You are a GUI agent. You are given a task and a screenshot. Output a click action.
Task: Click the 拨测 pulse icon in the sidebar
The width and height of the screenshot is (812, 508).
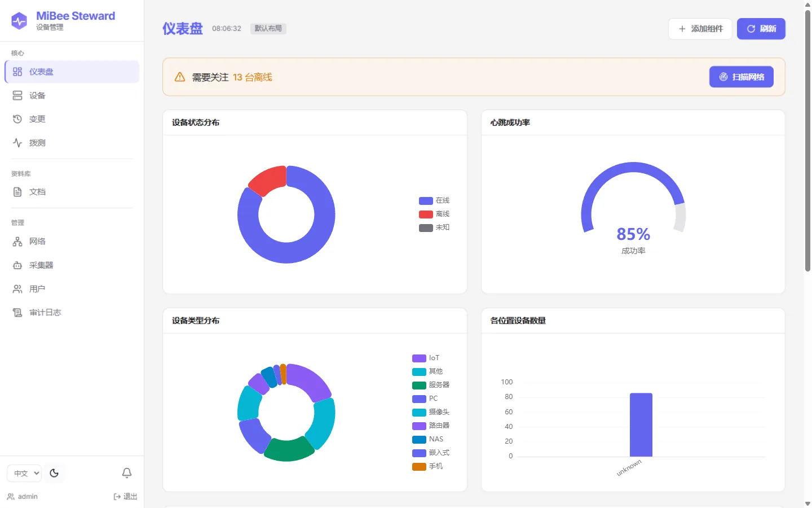tap(17, 143)
